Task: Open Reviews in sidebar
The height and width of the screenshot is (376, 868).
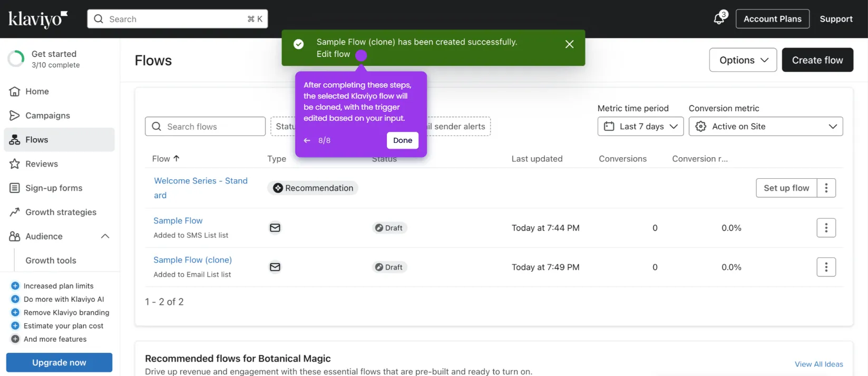Action: point(59,164)
